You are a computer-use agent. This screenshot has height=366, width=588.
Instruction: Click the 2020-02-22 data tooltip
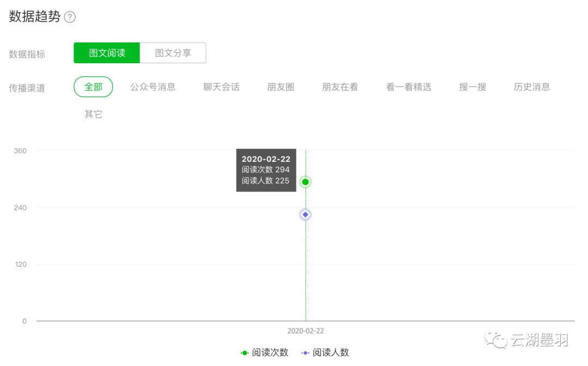click(x=266, y=169)
